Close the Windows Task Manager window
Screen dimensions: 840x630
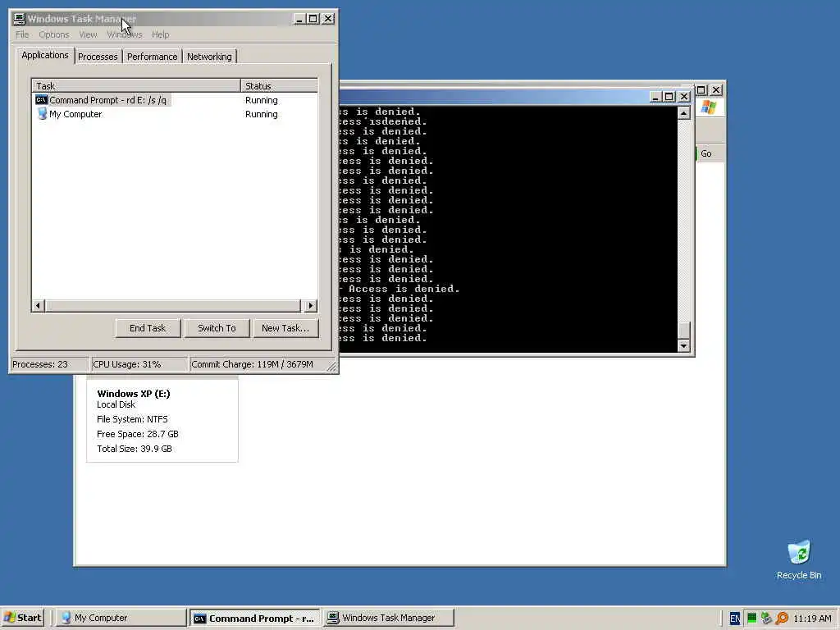(x=328, y=19)
